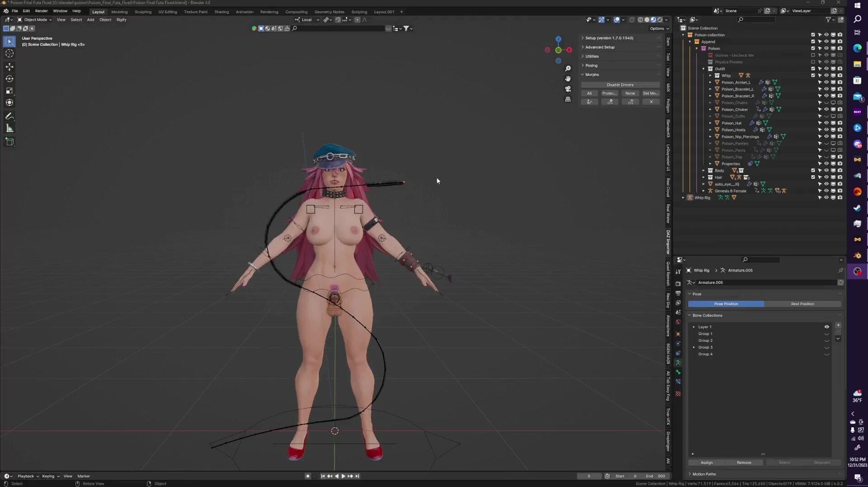Select the Rotate tool in the toolbar
This screenshot has height=487, width=868.
point(9,79)
